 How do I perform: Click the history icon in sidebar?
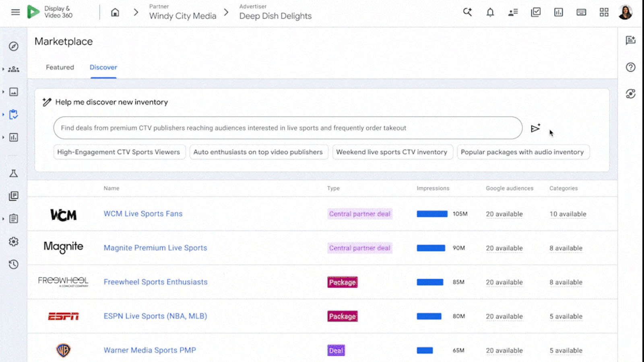14,264
